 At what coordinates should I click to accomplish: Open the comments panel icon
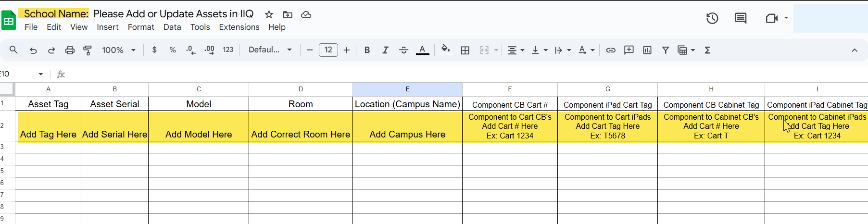(741, 18)
